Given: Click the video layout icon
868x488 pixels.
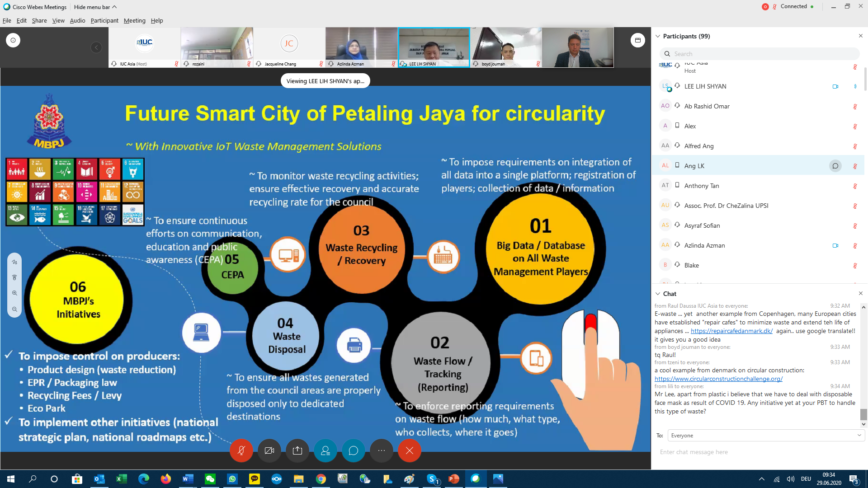Looking at the screenshot, I should (x=637, y=40).
